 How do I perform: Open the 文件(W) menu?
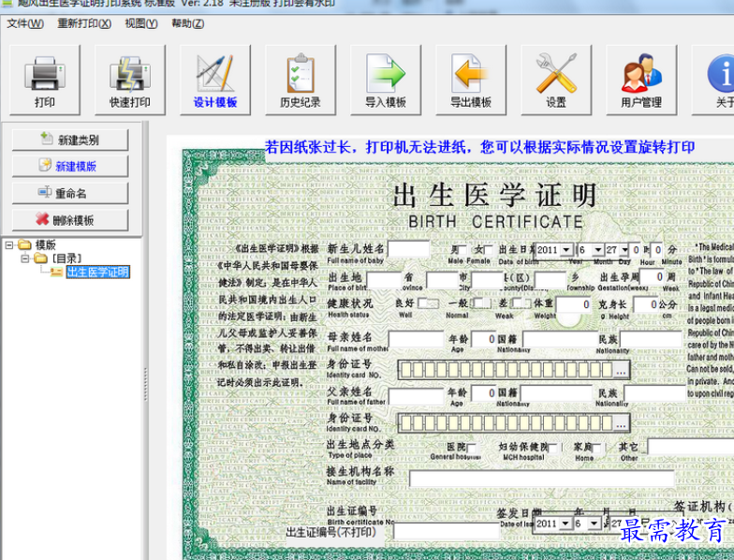click(x=24, y=23)
